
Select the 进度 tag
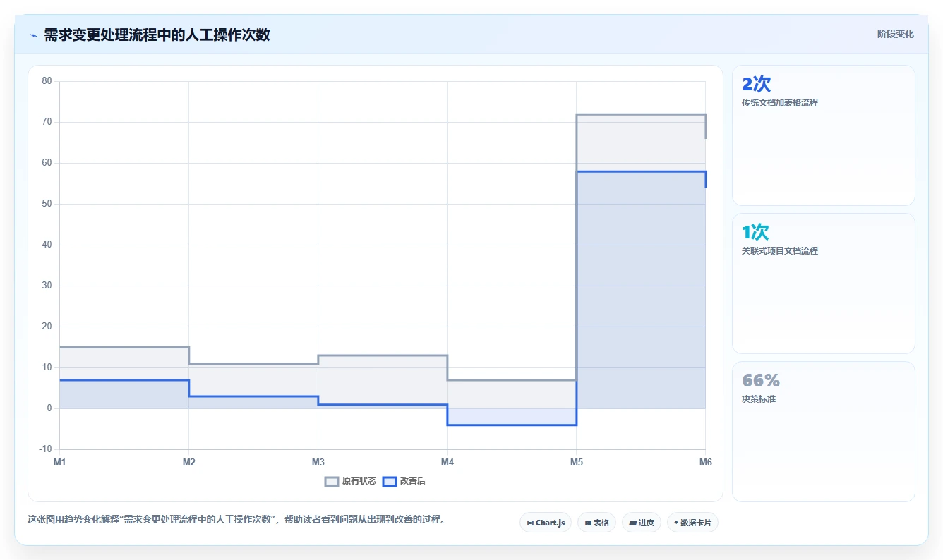tap(642, 523)
